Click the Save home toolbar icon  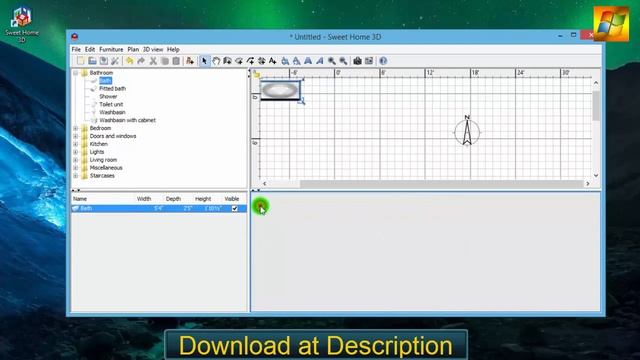(104, 61)
